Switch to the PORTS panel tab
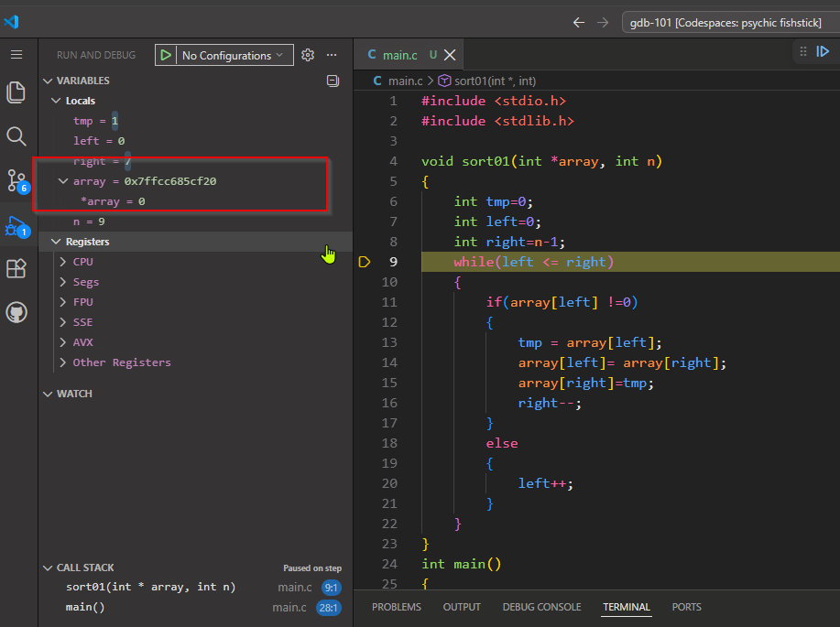This screenshot has width=840, height=627. (x=686, y=607)
